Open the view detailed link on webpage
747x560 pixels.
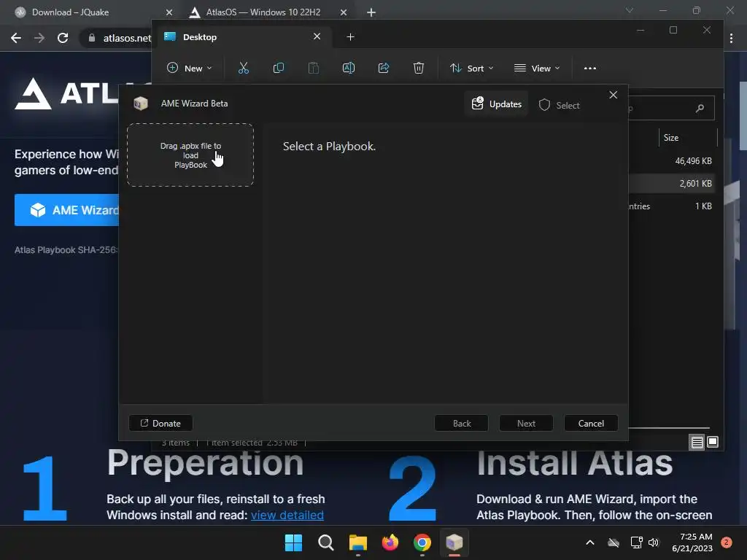coord(287,515)
